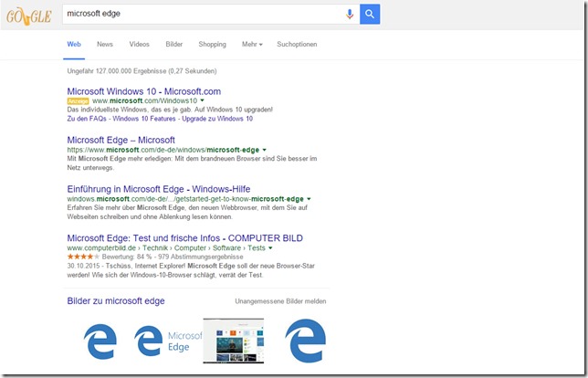Click the snippet beginning Das individuellste Windows

pyautogui.click(x=170, y=110)
